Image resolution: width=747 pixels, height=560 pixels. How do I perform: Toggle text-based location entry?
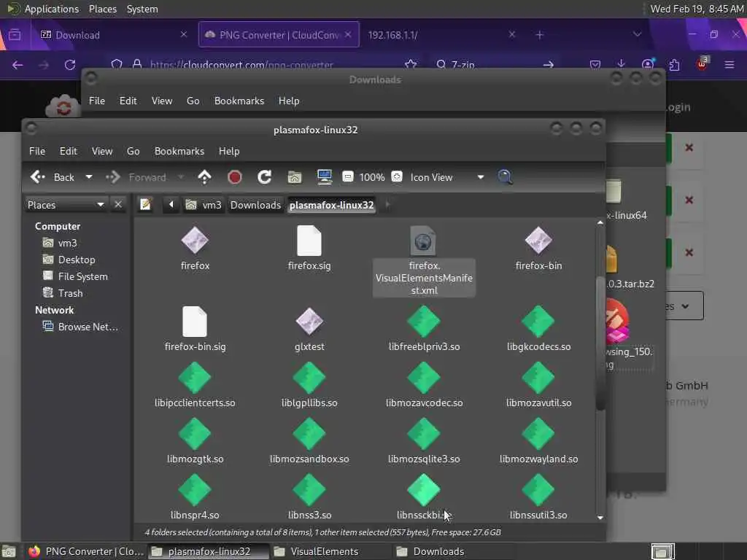tap(145, 205)
